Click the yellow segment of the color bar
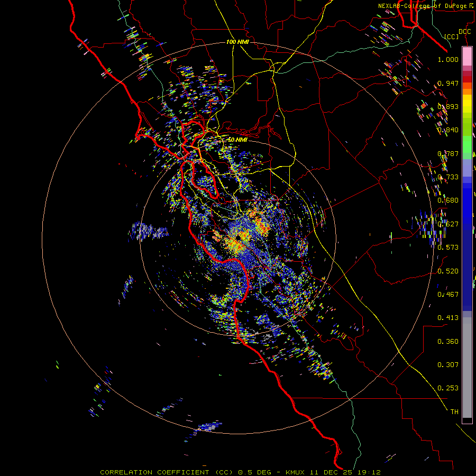This screenshot has width=476, height=476. coord(467,104)
